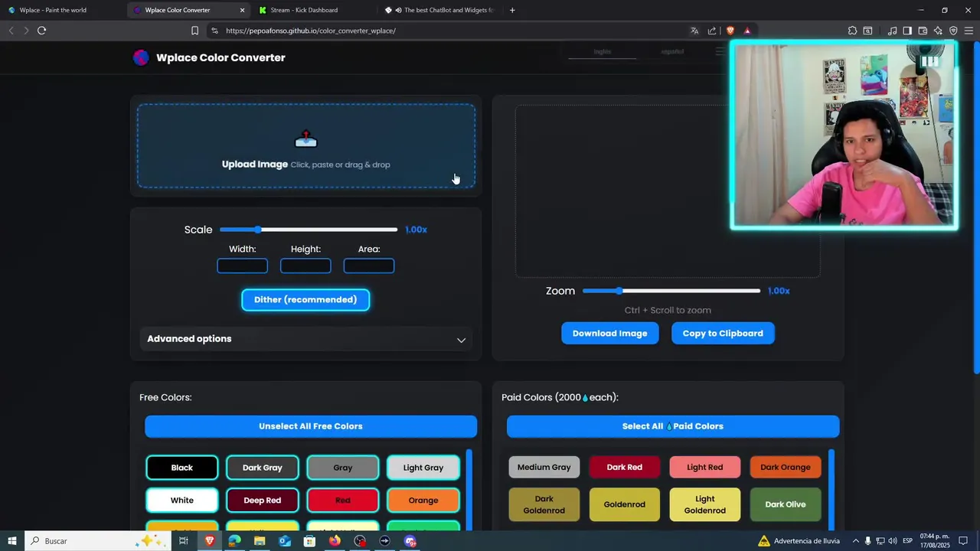Image resolution: width=980 pixels, height=551 pixels.
Task: Open Firefox from the taskbar
Action: (x=335, y=541)
